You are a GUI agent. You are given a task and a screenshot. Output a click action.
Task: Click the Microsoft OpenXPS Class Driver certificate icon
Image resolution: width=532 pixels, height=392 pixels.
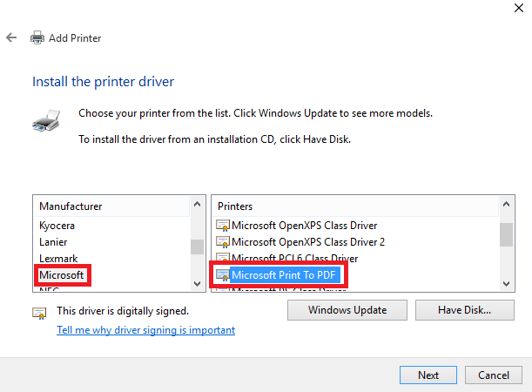223,226
